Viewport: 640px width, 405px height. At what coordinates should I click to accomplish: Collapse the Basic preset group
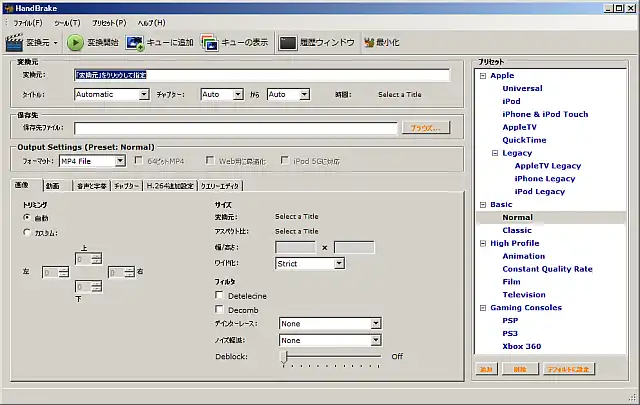[x=483, y=205]
